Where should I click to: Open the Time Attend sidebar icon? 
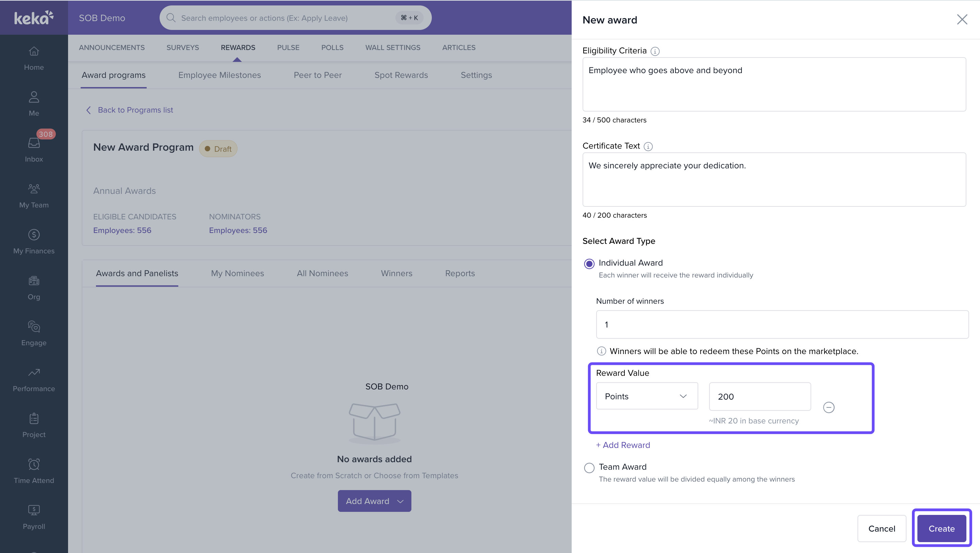[34, 464]
